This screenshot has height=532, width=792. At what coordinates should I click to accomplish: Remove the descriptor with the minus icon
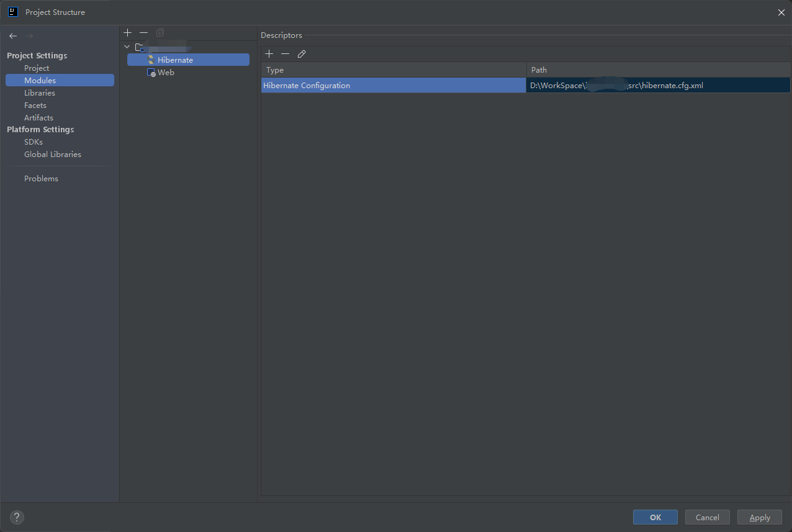[285, 54]
